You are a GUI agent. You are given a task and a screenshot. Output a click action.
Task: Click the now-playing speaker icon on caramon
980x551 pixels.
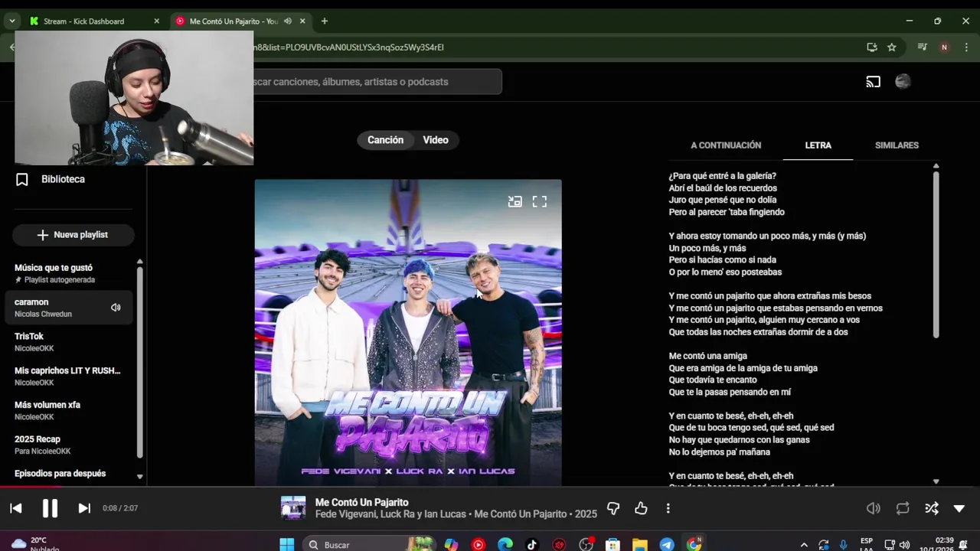(116, 308)
